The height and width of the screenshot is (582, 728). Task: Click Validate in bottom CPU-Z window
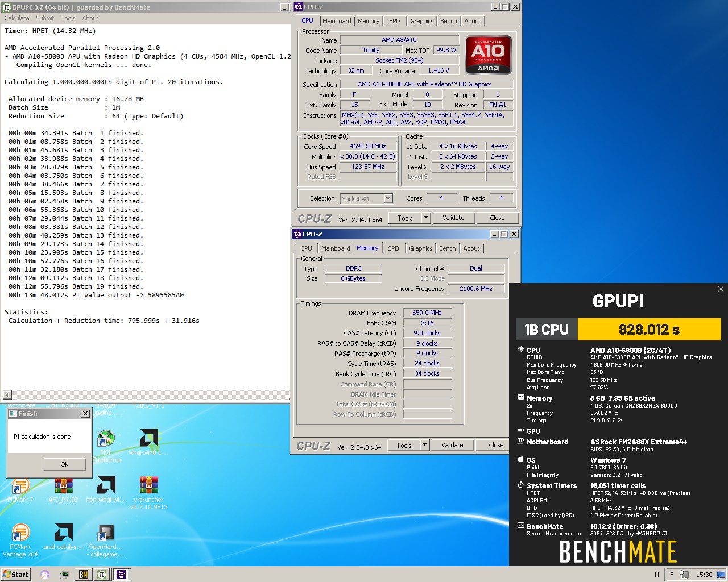tap(452, 445)
